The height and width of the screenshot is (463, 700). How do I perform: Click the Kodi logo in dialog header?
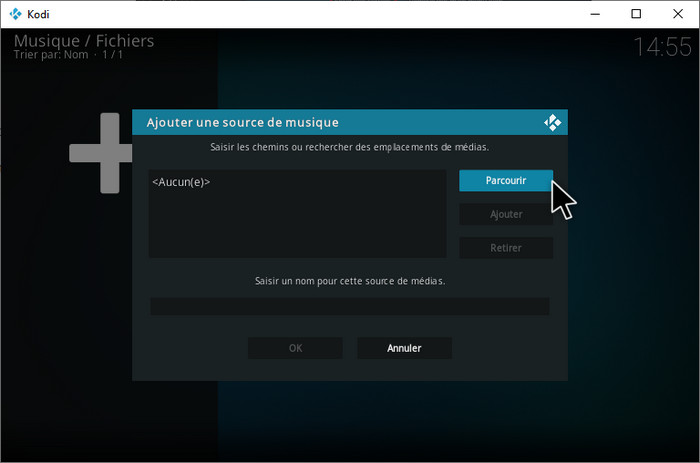coord(552,122)
